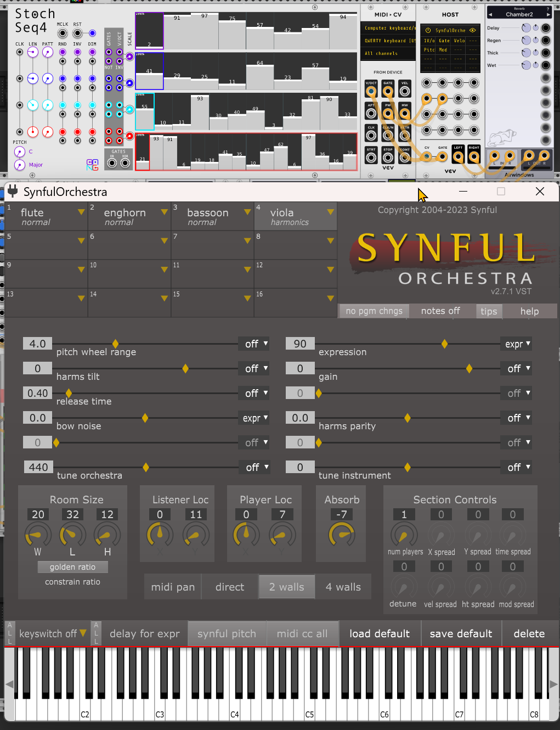
Task: Click the XOR gates jack on StochSeq4
Action: click(x=126, y=163)
